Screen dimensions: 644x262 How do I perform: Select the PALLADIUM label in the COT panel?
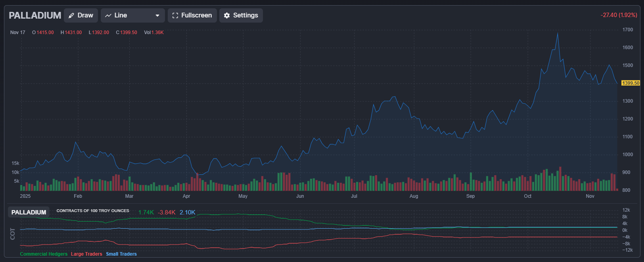point(29,212)
